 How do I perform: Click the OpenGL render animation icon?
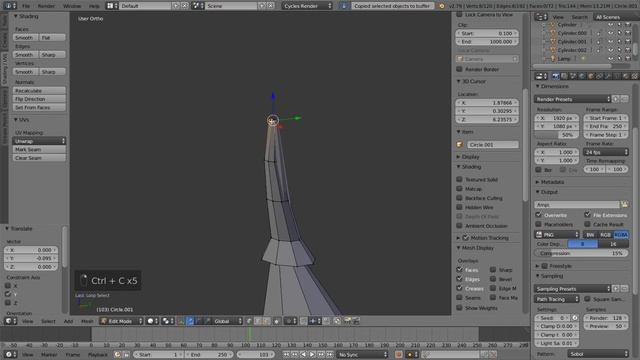coord(356,321)
